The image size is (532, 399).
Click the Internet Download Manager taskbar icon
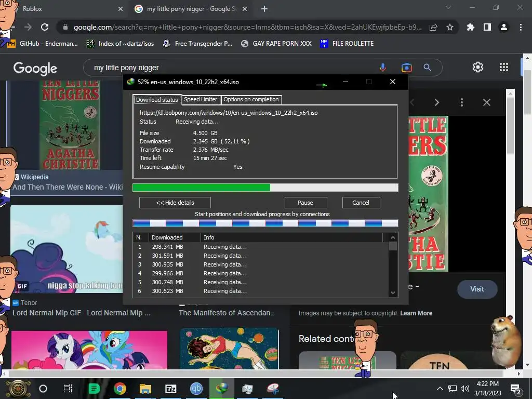click(221, 389)
